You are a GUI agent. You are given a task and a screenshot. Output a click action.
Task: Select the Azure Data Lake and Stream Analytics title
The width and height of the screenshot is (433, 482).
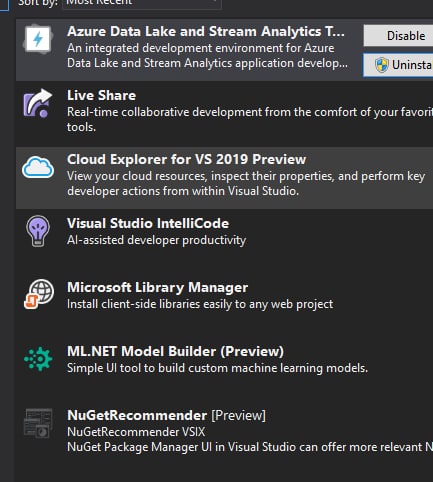pyautogui.click(x=206, y=31)
